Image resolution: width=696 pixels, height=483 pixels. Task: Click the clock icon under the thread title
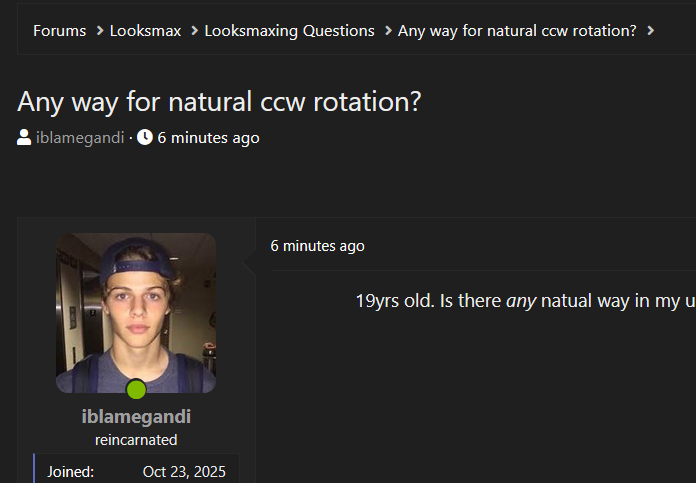145,137
